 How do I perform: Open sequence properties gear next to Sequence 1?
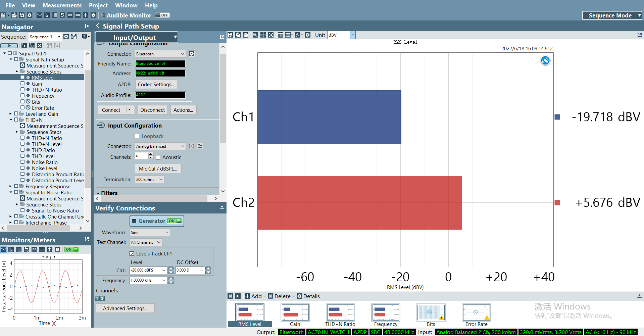pyautogui.click(x=66, y=37)
